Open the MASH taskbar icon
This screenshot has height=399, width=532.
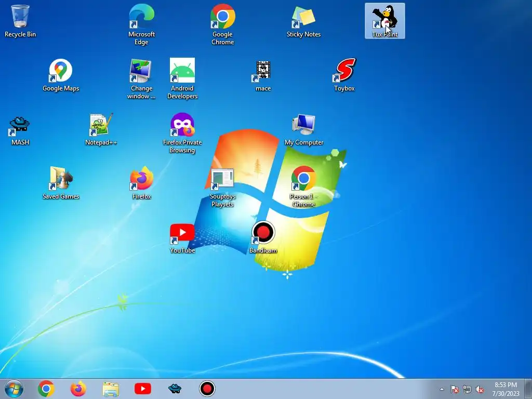pyautogui.click(x=175, y=389)
